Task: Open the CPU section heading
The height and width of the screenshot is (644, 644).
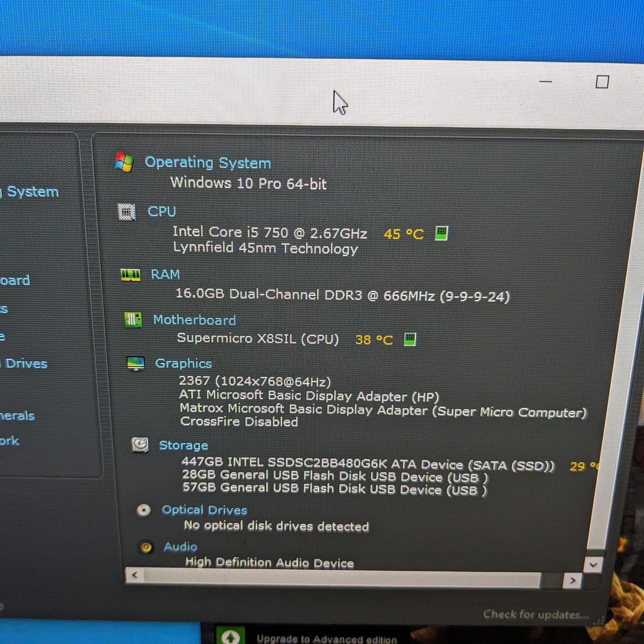Action: 162,212
